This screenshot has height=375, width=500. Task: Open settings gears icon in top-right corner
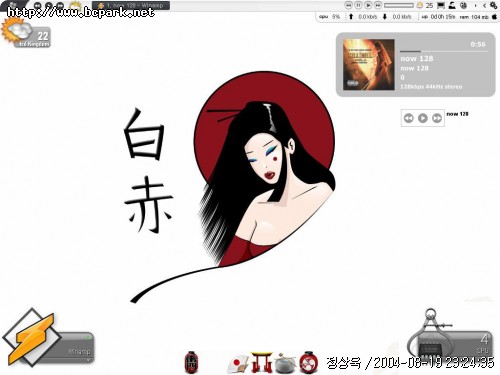[494, 5]
